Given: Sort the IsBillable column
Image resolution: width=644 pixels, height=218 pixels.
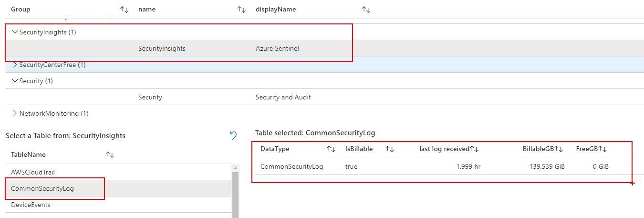Looking at the screenshot, I should (x=390, y=149).
